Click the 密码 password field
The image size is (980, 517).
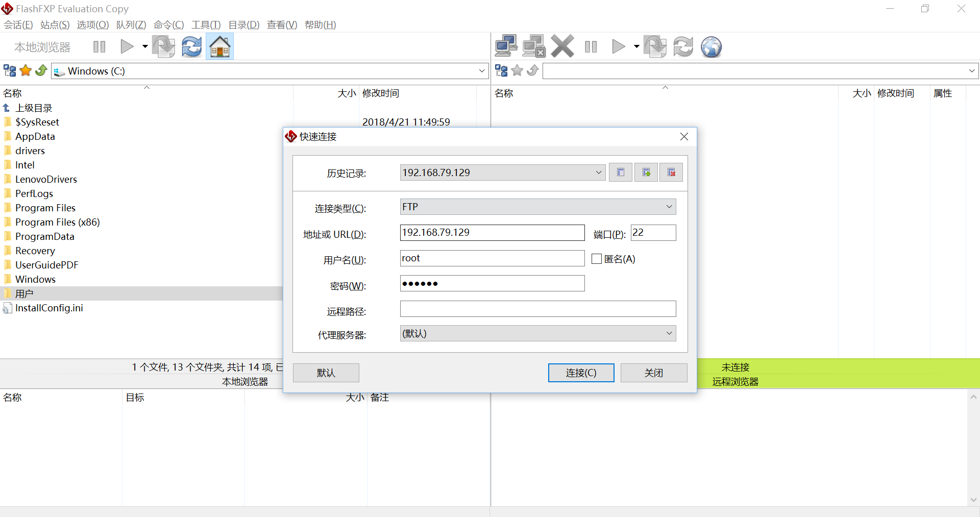(492, 283)
